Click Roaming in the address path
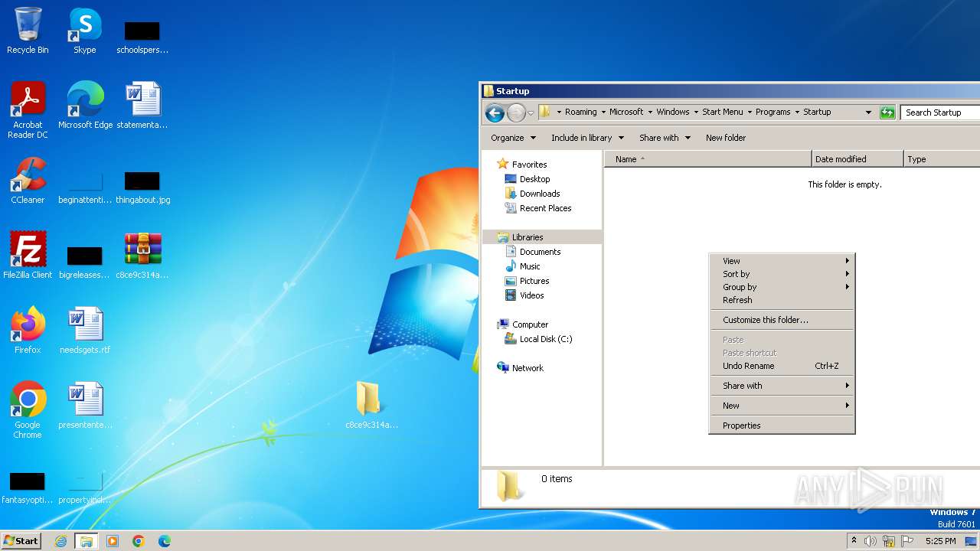 581,112
